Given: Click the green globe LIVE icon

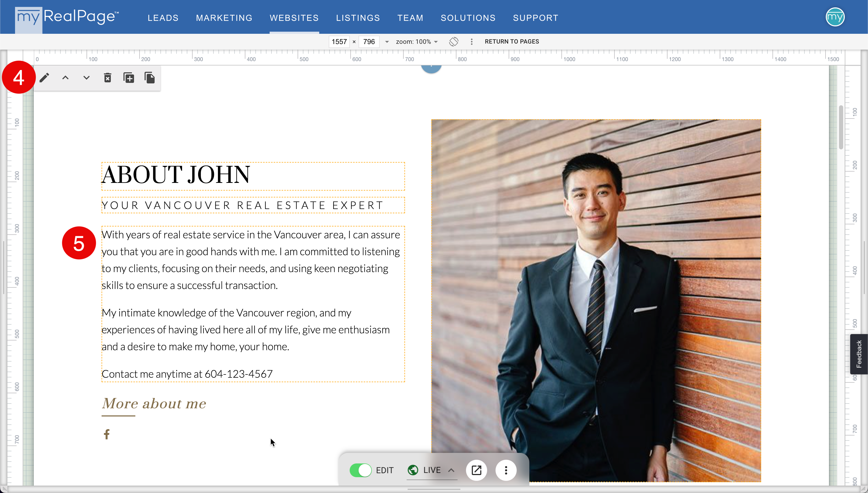Looking at the screenshot, I should [413, 470].
